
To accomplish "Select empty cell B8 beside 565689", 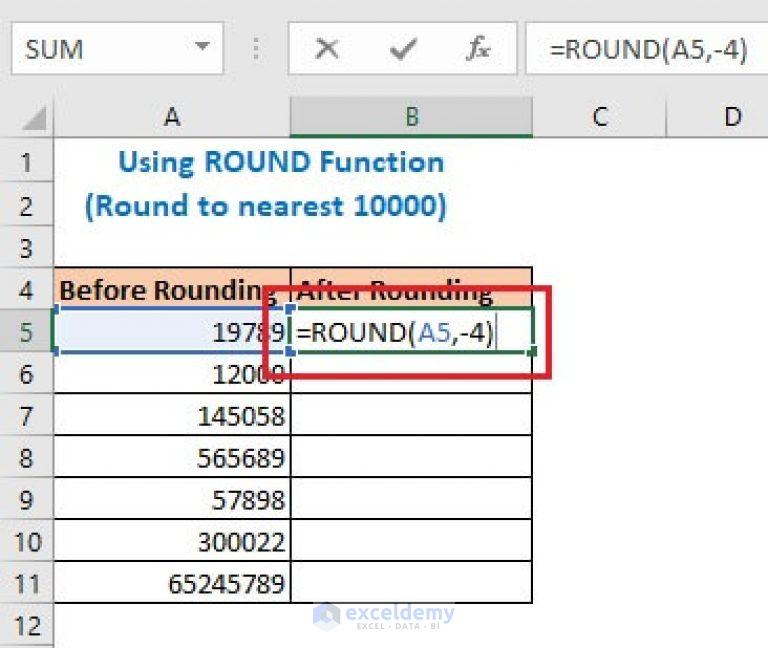I will click(x=411, y=457).
